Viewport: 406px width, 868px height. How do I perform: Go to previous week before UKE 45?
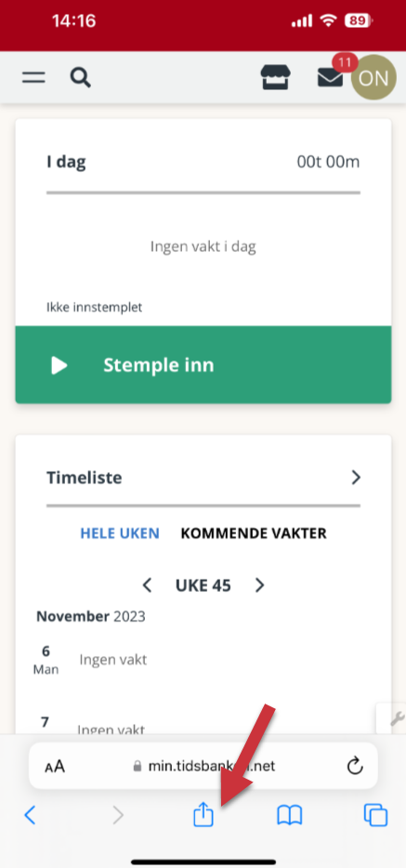coord(147,585)
